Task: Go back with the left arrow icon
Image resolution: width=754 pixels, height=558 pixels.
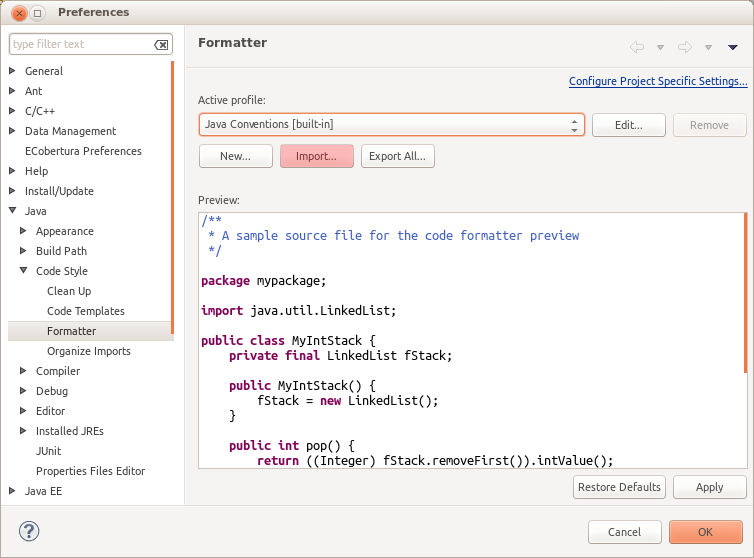Action: pos(637,47)
